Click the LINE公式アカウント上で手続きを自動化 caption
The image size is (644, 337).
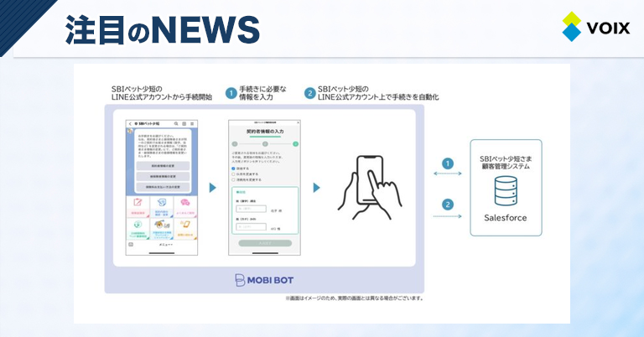pyautogui.click(x=378, y=97)
